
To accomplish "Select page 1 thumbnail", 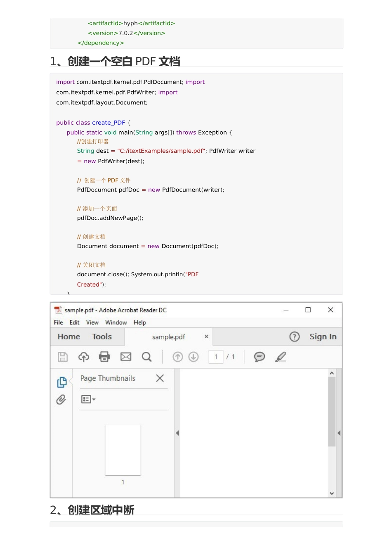I will point(123,450).
